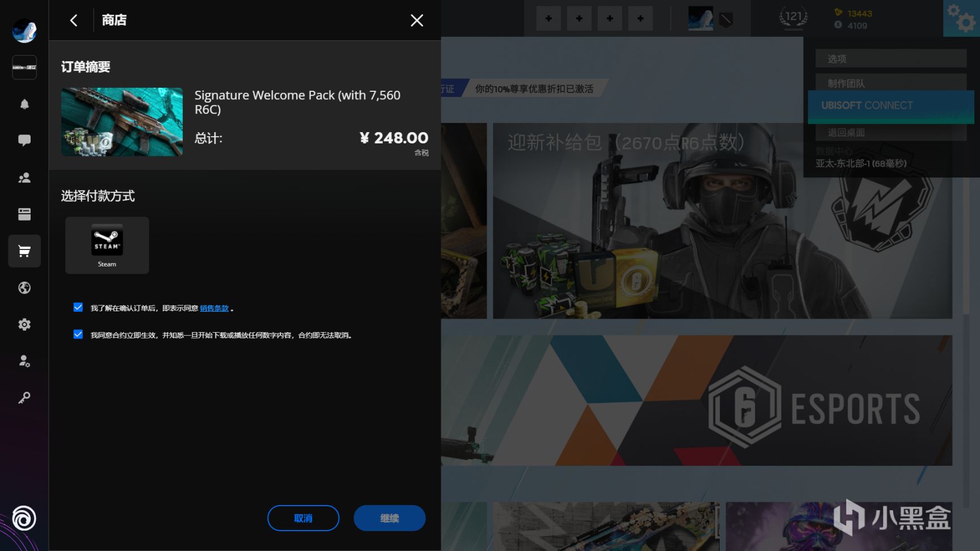The height and width of the screenshot is (551, 980).
Task: Select 退回桌面 in the game menu
Action: coord(891,133)
